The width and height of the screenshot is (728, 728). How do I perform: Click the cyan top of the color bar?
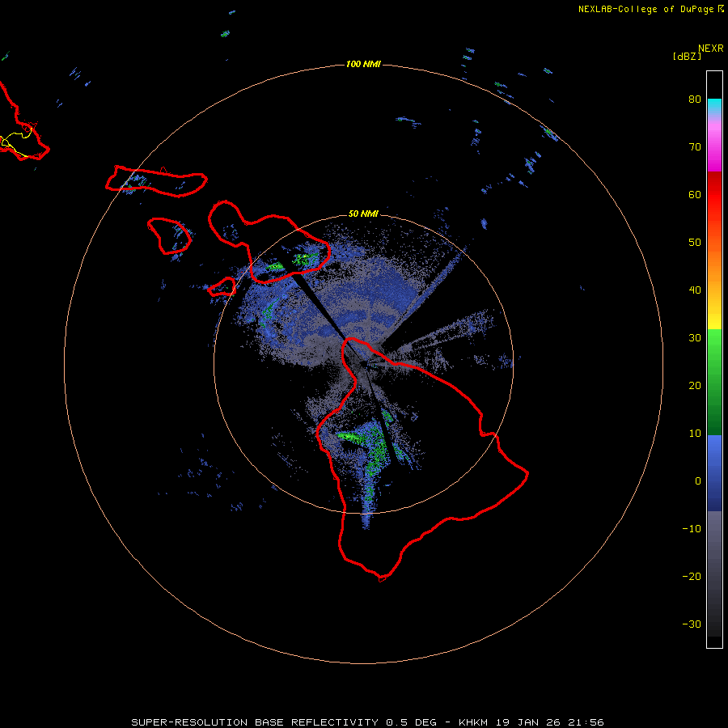point(714,105)
